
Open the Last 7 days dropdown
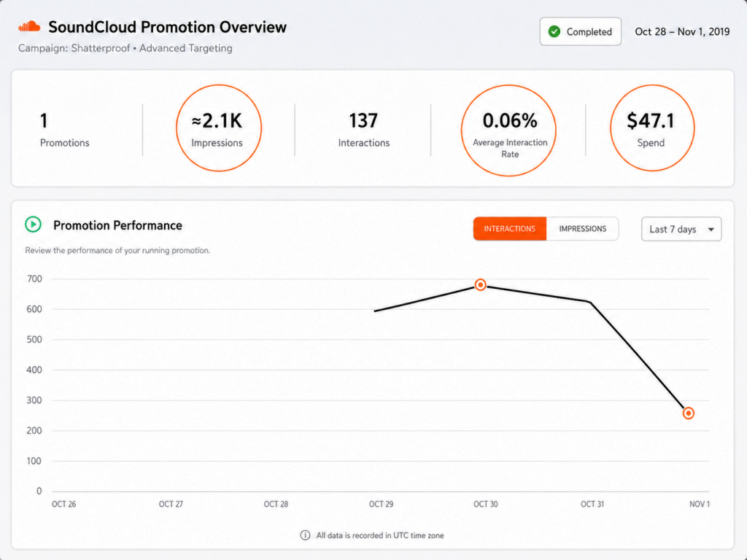pyautogui.click(x=681, y=229)
